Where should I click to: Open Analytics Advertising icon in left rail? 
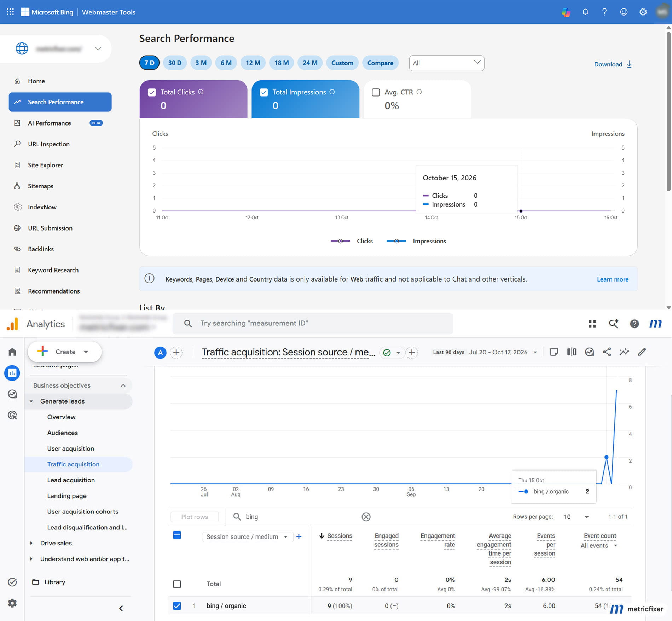click(x=12, y=415)
